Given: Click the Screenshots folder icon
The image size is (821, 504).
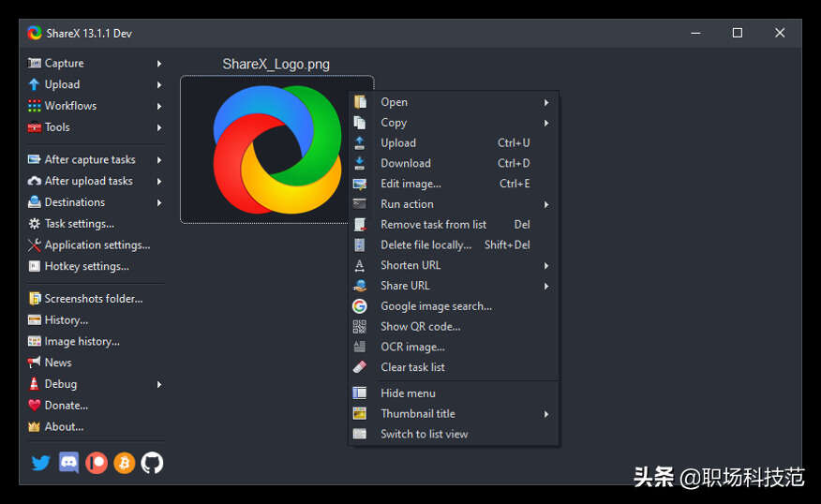Looking at the screenshot, I should 35,298.
